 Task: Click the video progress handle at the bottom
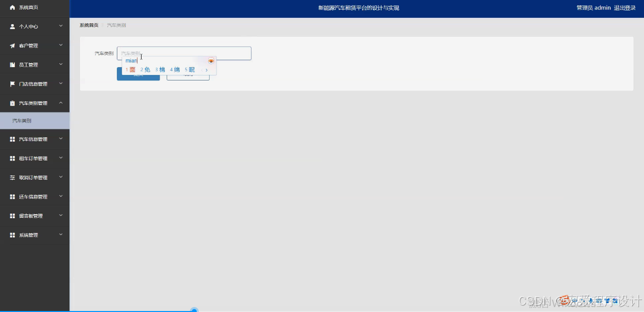click(x=194, y=311)
